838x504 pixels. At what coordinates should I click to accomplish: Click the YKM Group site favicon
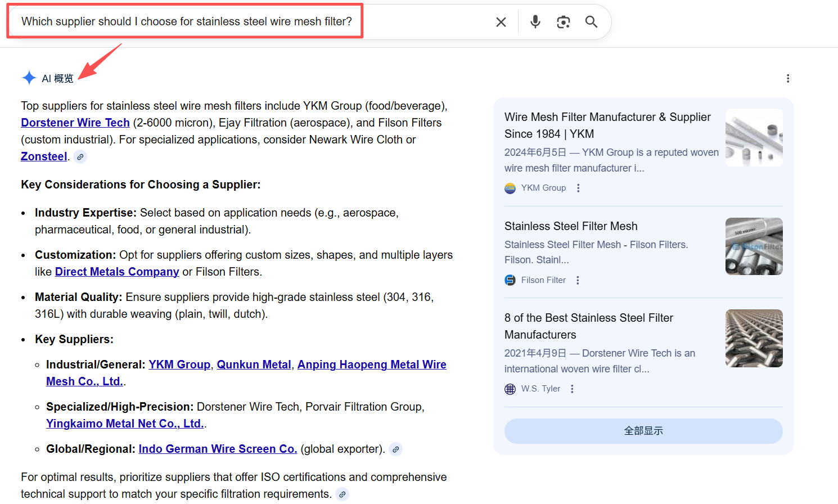coord(510,188)
